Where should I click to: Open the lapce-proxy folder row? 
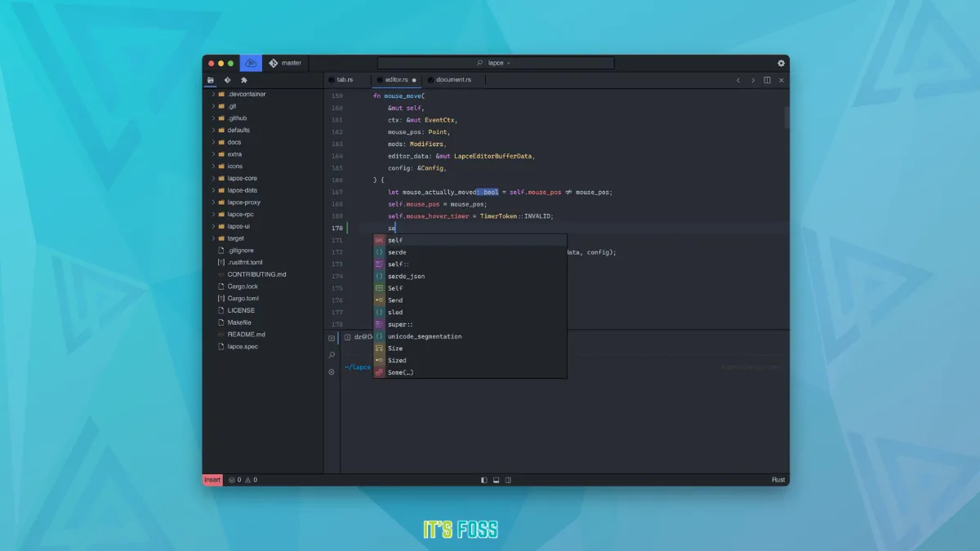point(263,202)
